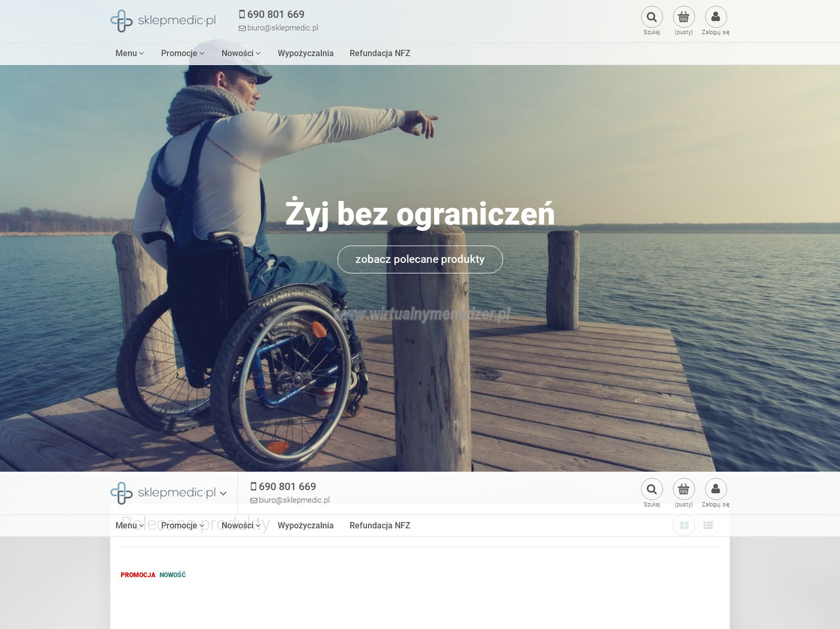Open Refundacja NFZ in the top navigation
The height and width of the screenshot is (629, 840).
(380, 53)
